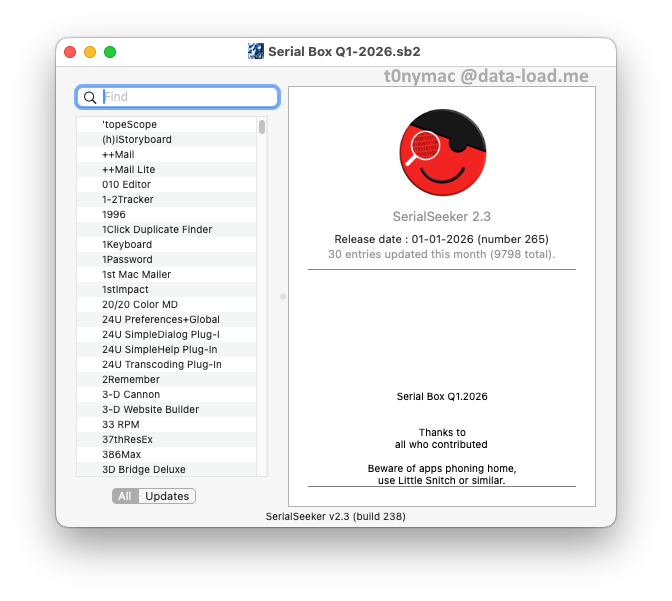
Task: Select the 'topeScope entry
Action: [x=167, y=124]
